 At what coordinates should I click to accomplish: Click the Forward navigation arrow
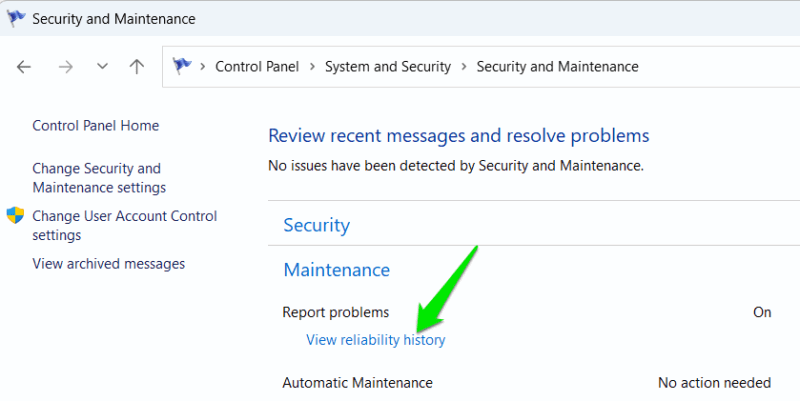pyautogui.click(x=65, y=67)
